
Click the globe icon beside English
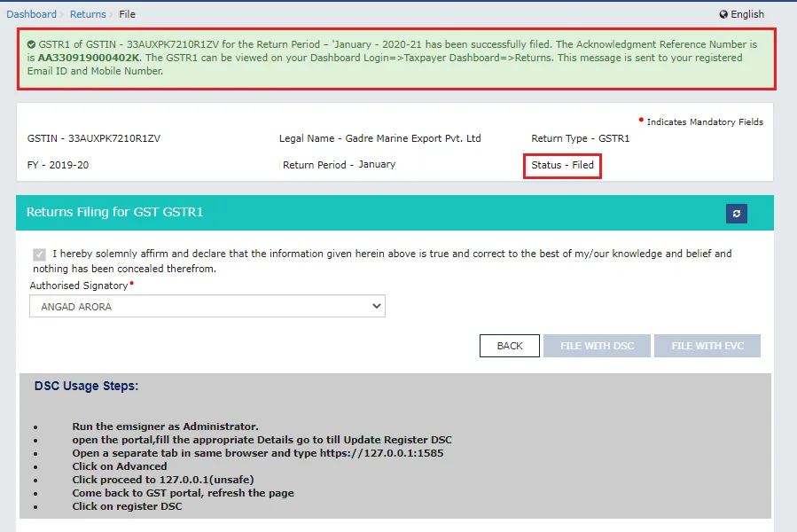pyautogui.click(x=723, y=14)
